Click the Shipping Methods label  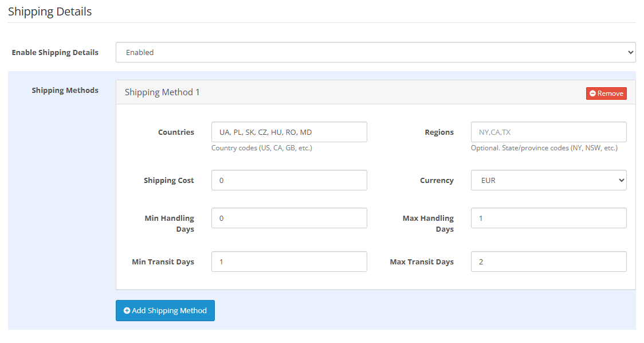coord(65,90)
